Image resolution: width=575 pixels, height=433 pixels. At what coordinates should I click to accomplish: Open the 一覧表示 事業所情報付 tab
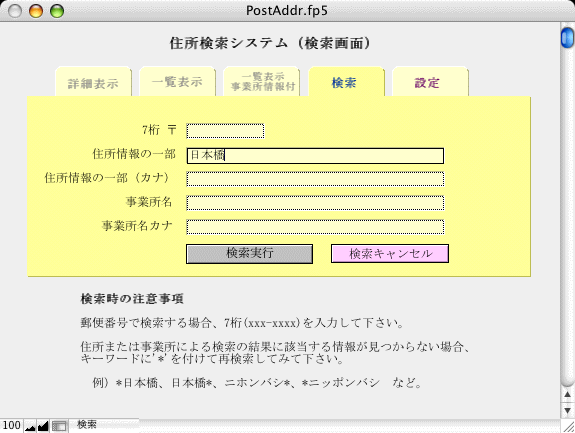[262, 82]
